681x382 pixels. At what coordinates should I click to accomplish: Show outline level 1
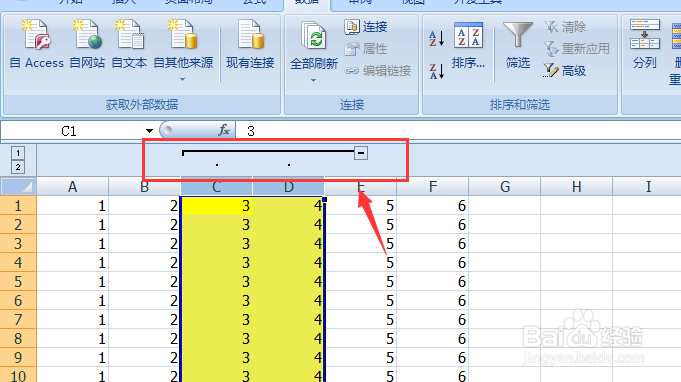tap(18, 153)
